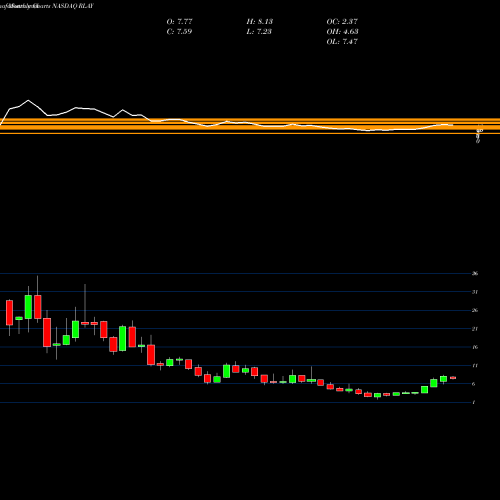
Task: Select the close value C: 7.59
Action: click(x=179, y=32)
